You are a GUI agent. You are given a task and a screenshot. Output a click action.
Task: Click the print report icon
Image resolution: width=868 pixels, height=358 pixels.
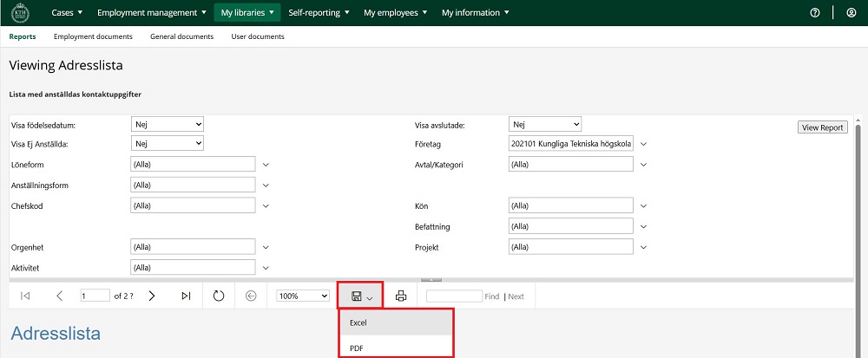point(401,296)
